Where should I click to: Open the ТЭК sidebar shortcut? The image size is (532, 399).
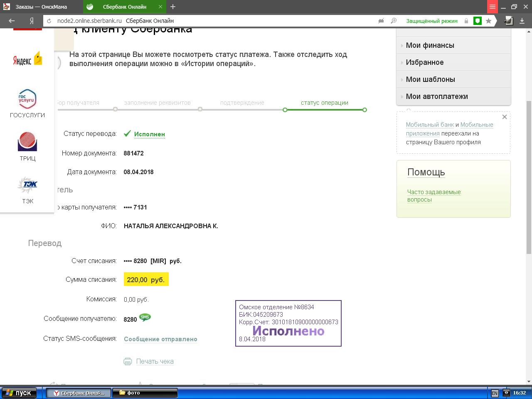coord(27,190)
